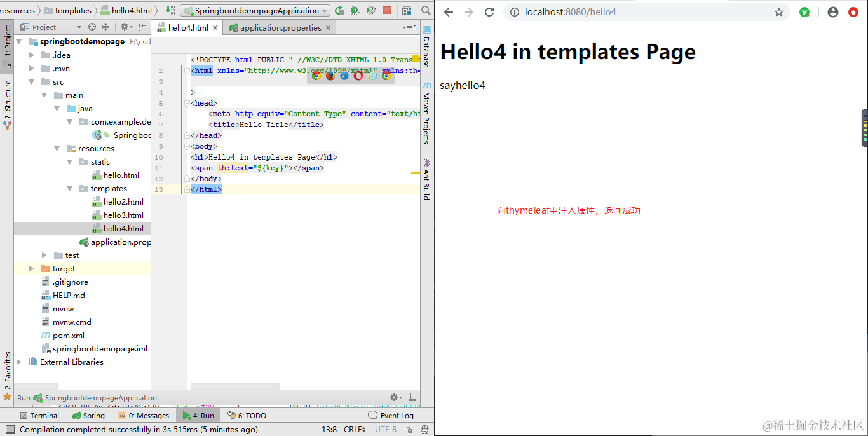The height and width of the screenshot is (436, 868).
Task: Collapse the springbootdemopage root node
Action: pos(19,41)
